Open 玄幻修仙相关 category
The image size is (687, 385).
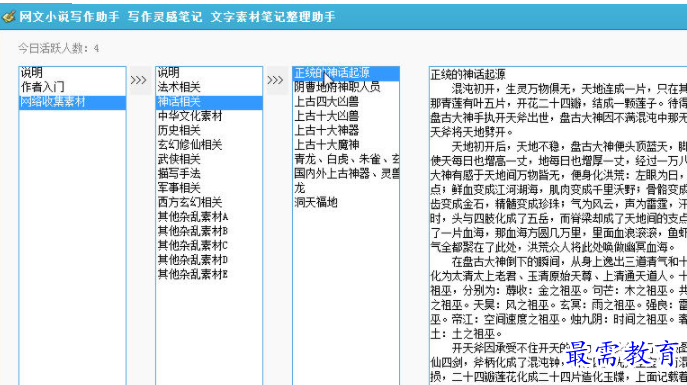coord(209,145)
